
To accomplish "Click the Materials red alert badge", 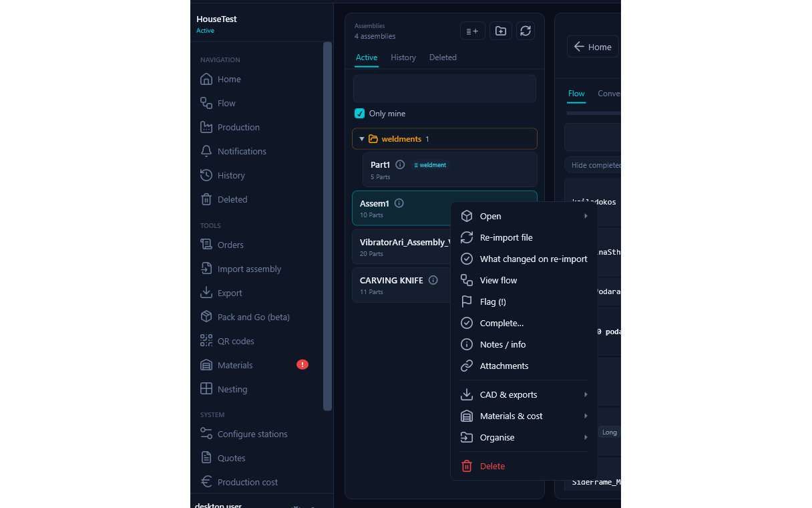I will 302,364.
